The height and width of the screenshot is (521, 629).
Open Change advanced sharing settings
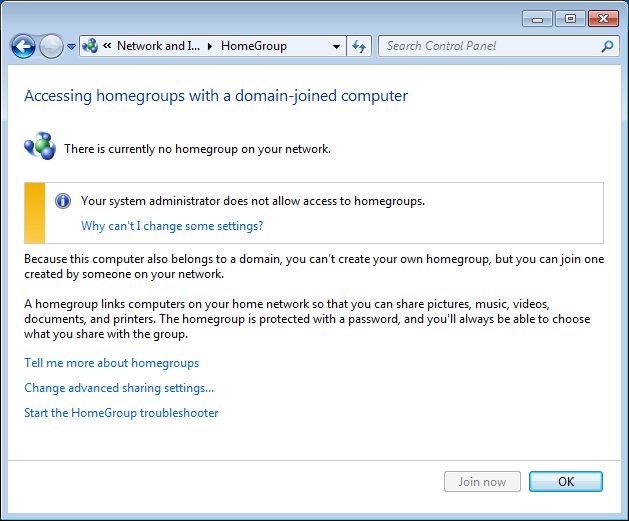coord(119,388)
